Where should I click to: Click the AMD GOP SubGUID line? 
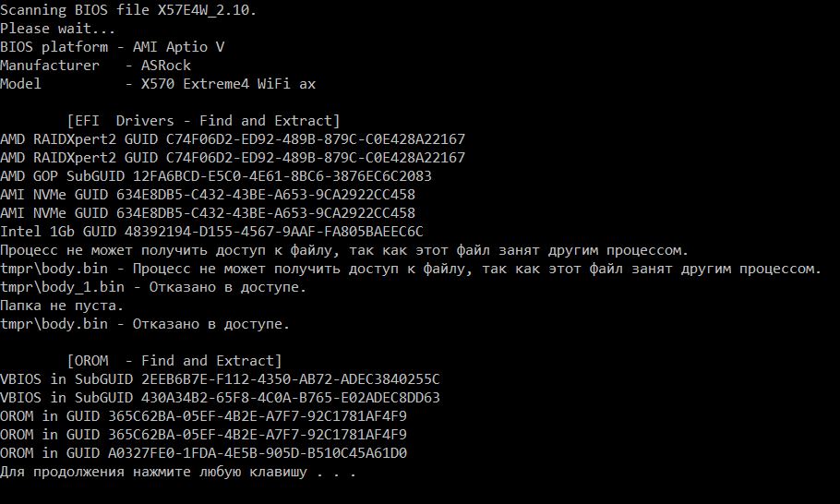[216, 176]
